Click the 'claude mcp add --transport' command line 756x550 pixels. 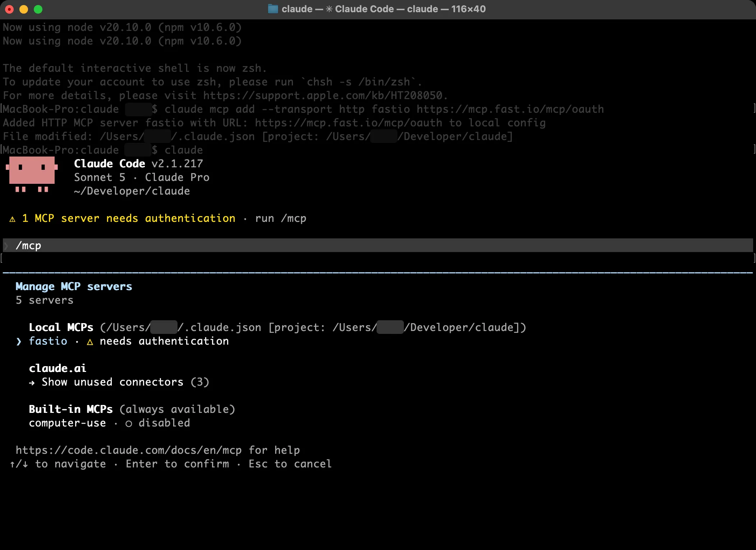tap(384, 109)
